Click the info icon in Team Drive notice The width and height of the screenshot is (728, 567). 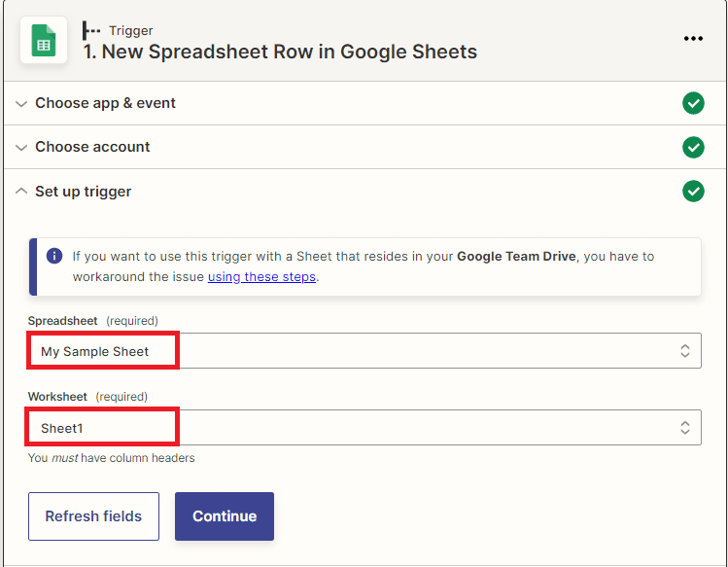coord(54,257)
